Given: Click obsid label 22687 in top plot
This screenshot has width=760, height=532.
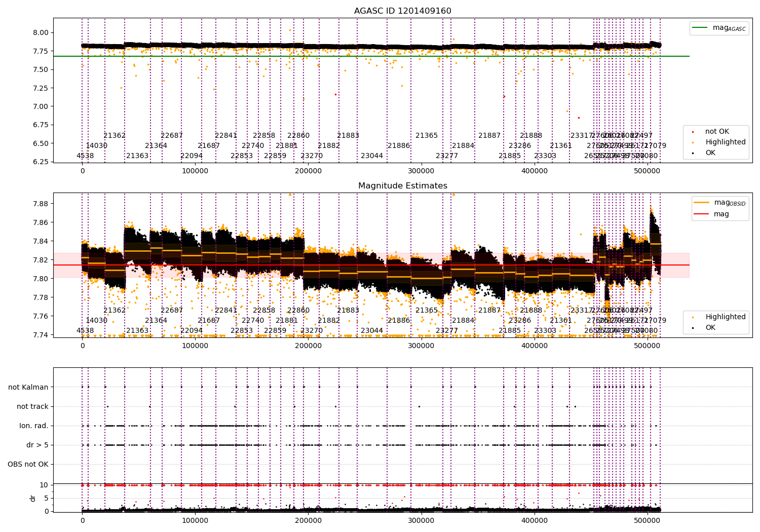Looking at the screenshot, I should pos(172,136).
